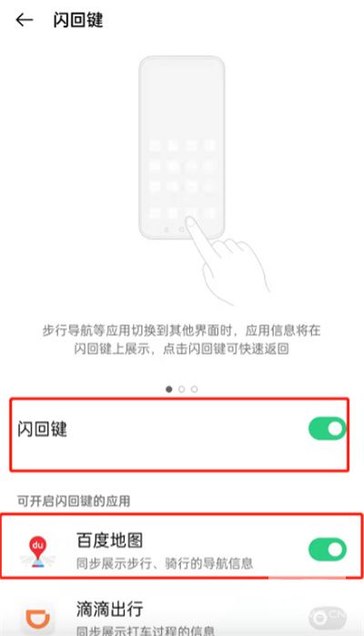Tap the 同步展示步行、骑行的导航信息 subtitle
This screenshot has height=636, width=364.
165,563
